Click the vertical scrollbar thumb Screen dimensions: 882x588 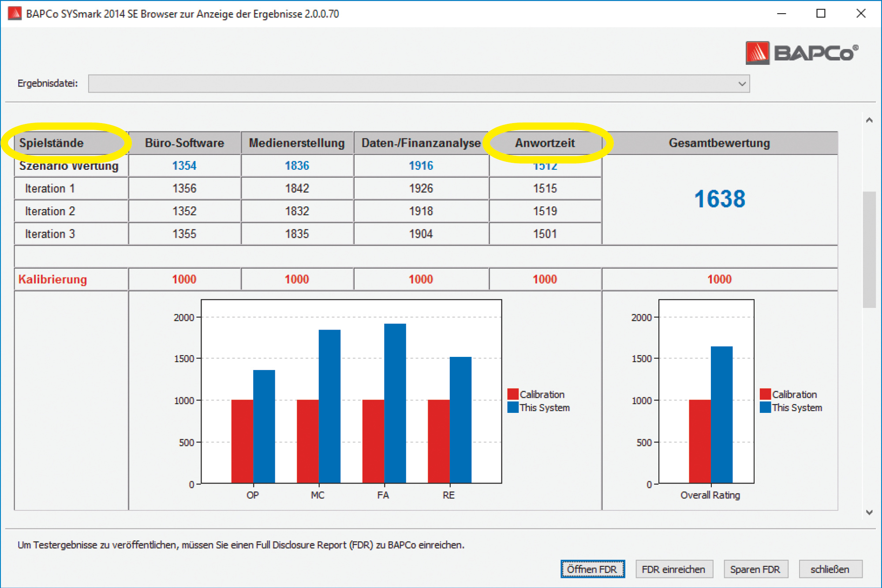869,249
